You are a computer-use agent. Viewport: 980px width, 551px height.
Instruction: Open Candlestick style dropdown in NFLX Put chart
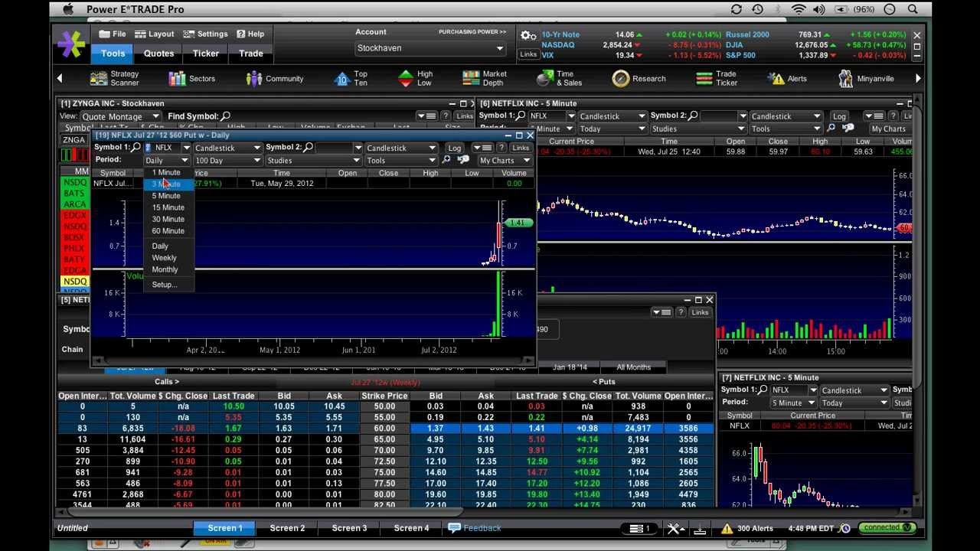pos(227,148)
